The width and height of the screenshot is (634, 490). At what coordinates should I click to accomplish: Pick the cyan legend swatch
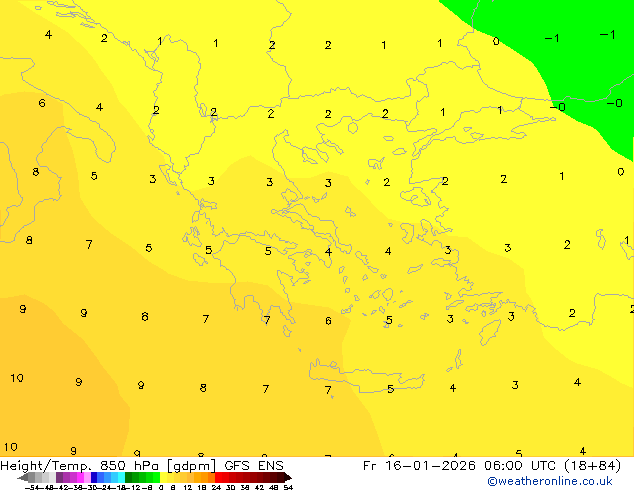(x=121, y=478)
